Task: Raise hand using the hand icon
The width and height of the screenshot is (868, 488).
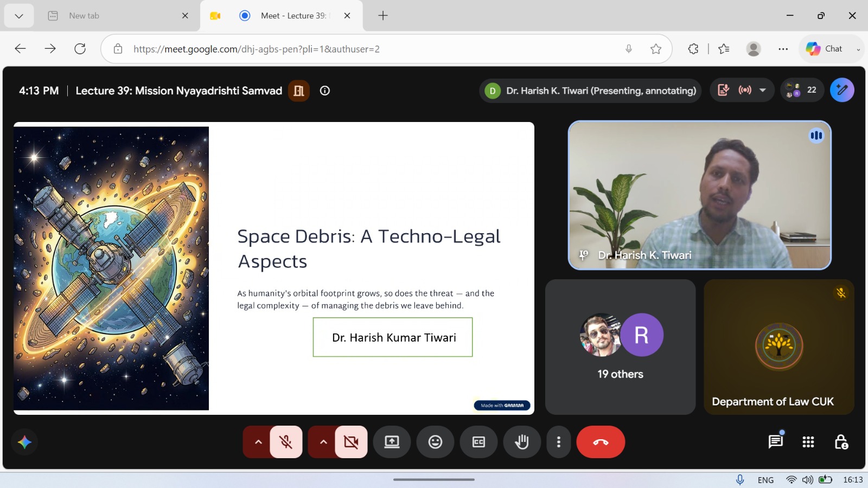Action: click(522, 442)
